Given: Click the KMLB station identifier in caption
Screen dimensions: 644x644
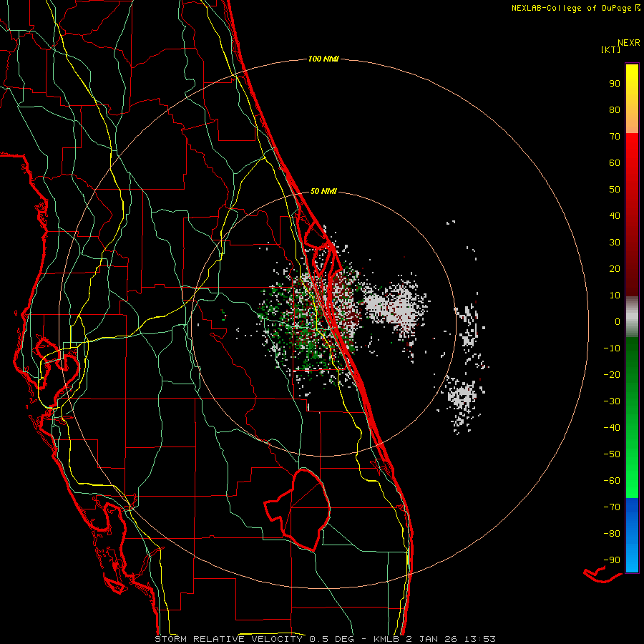Looking at the screenshot, I should 386,639.
